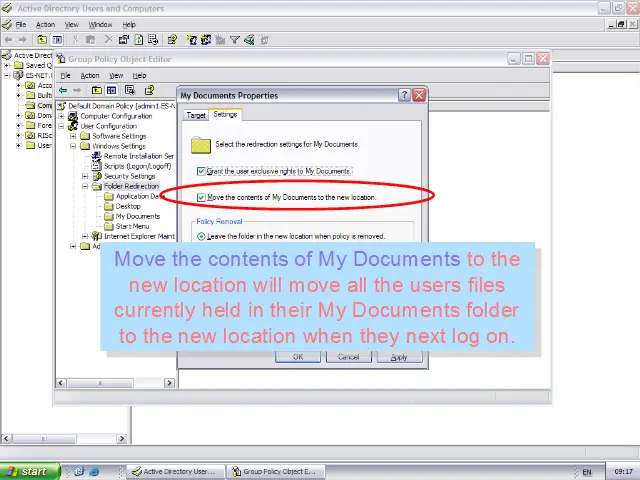Screen dimensions: 640x480
Task: Select the Security Settings node
Action: pyautogui.click(x=129, y=176)
